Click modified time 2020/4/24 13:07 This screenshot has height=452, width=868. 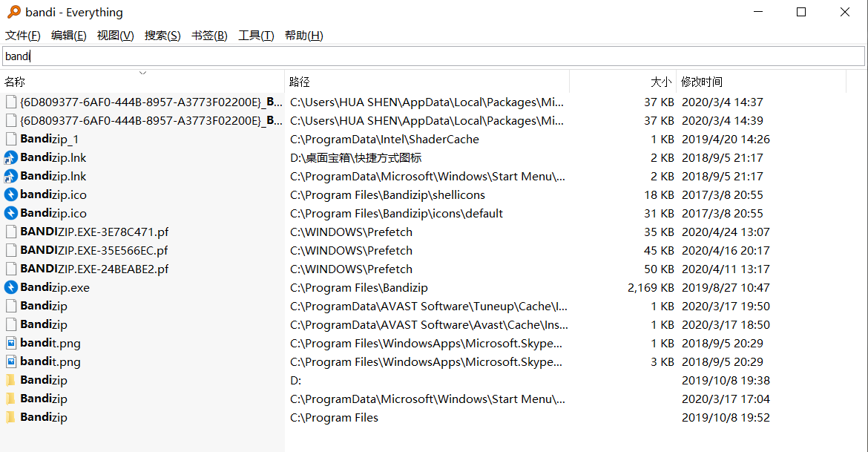pos(726,232)
